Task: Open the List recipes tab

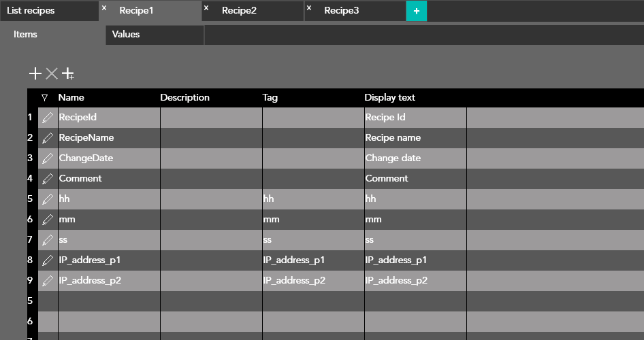Action: coord(31,11)
